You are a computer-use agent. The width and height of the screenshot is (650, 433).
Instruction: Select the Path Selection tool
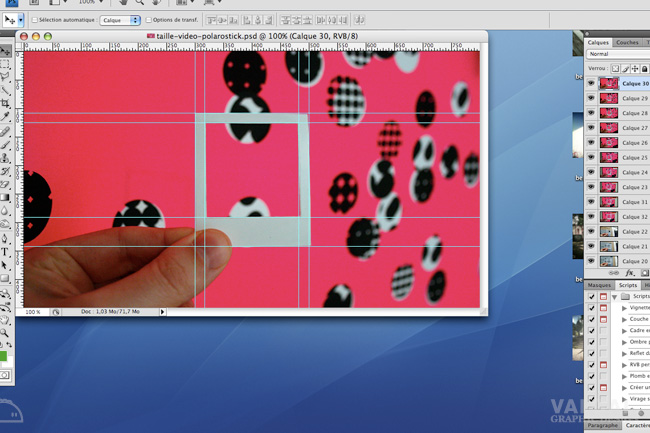click(x=5, y=265)
